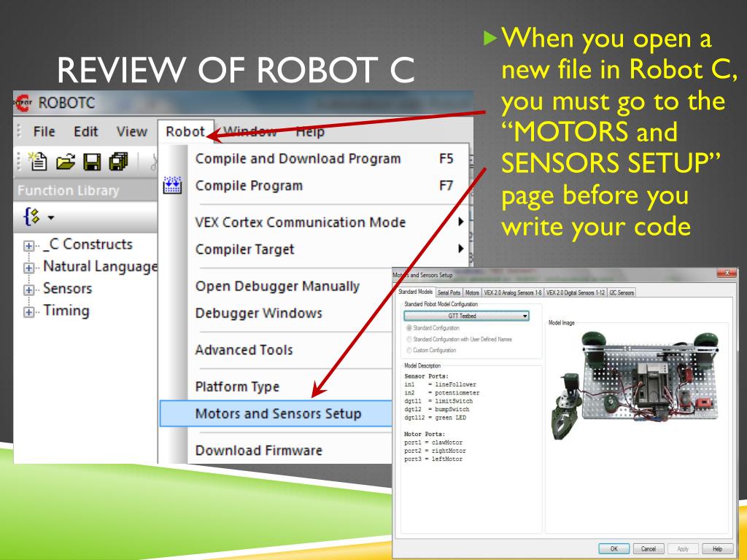747x560 pixels.
Task: Click Cancel in Motors and Sensors Setup
Action: [649, 548]
